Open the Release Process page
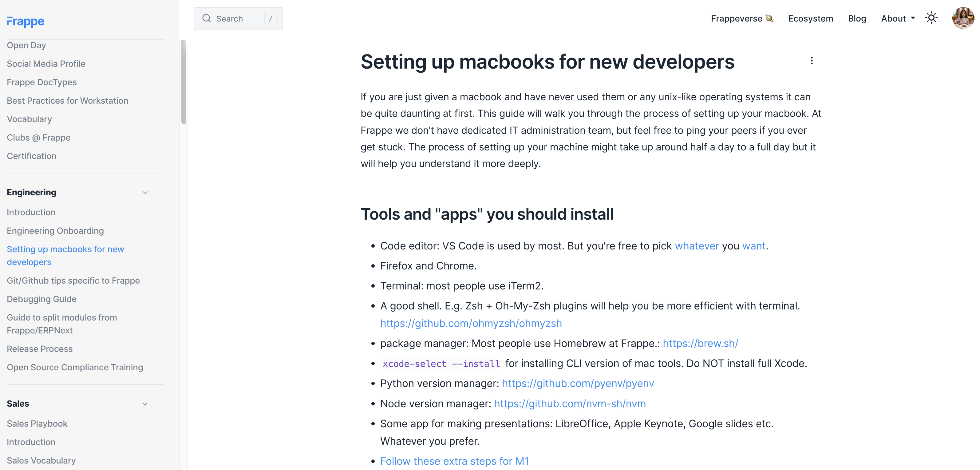This screenshot has height=470, width=980. coord(40,349)
